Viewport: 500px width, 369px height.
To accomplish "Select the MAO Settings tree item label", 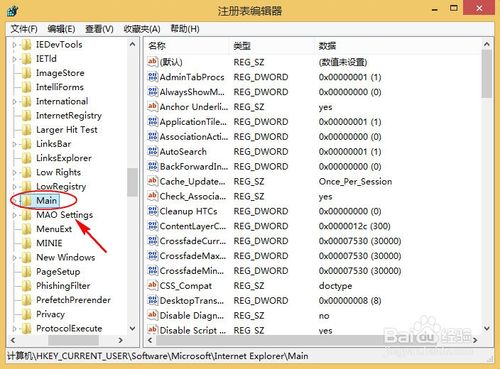I will [64, 215].
